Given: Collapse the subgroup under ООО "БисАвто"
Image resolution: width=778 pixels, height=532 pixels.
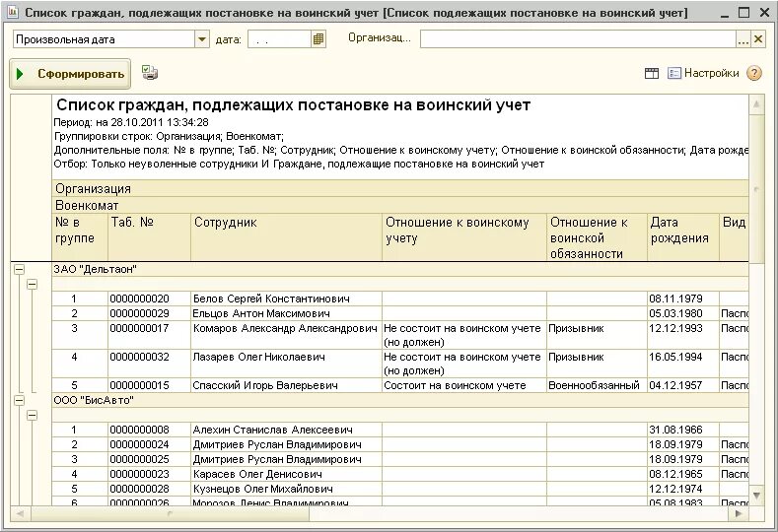Looking at the screenshot, I should 32,415.
